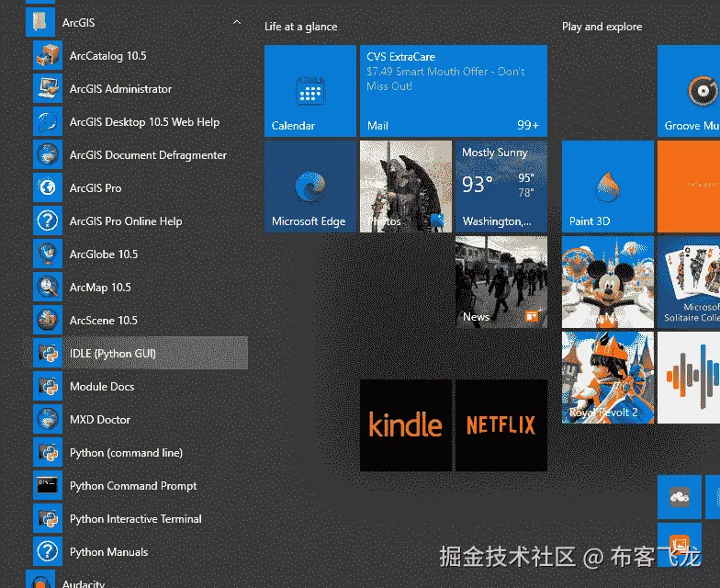
Task: Launch MXD Doctor icon
Action: 48,419
